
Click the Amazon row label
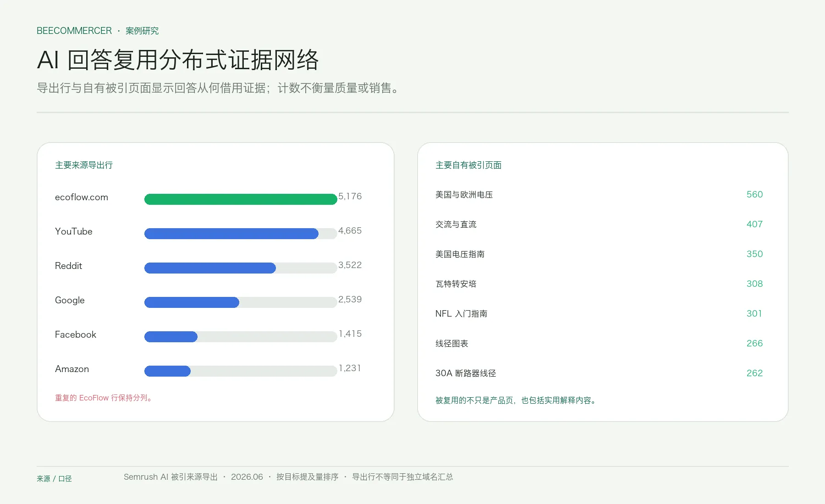(72, 369)
